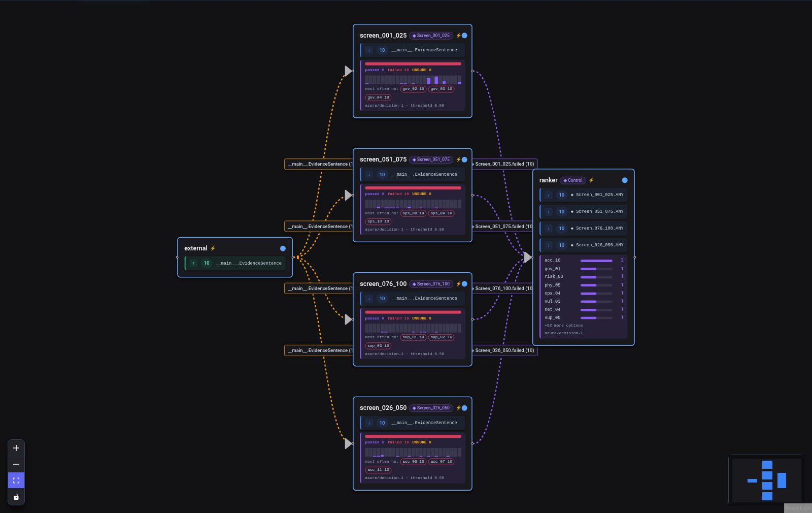
Task: Click the blue status dot on ranker node
Action: (625, 180)
